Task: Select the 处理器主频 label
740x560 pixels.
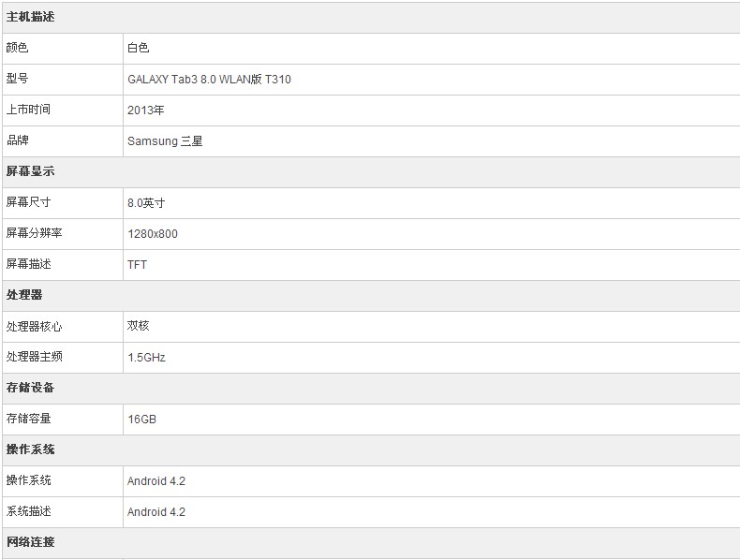Action: [x=34, y=357]
